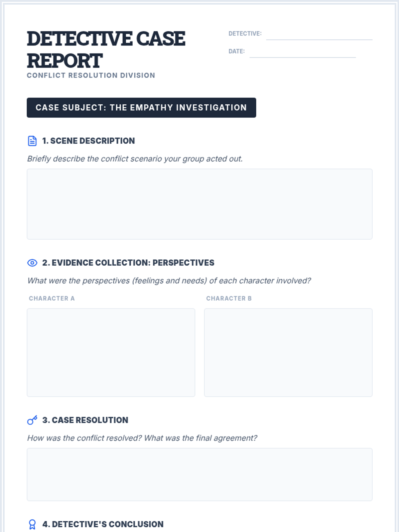The image size is (399, 532).
Task: Click inside the Character B perspective box
Action: pyautogui.click(x=288, y=352)
